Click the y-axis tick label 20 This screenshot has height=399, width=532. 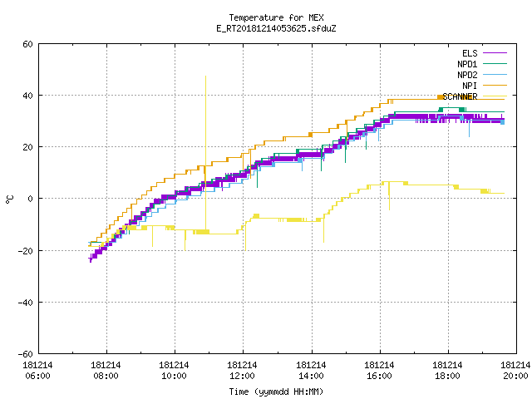pyautogui.click(x=27, y=147)
